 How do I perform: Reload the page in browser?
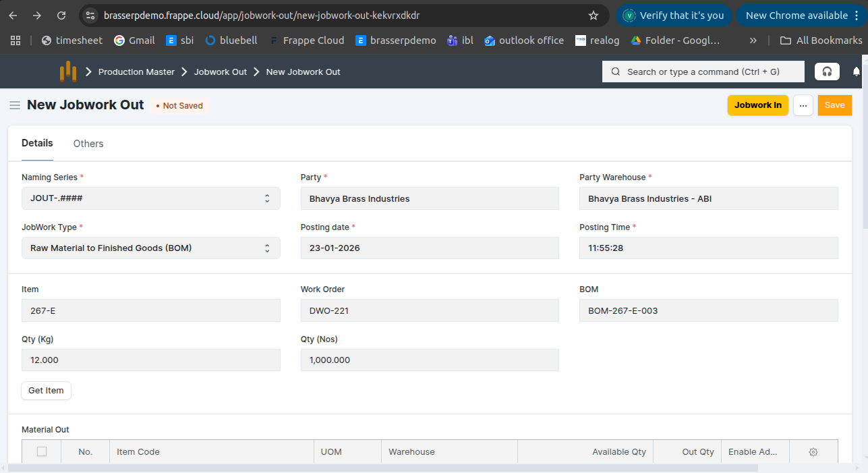click(61, 16)
